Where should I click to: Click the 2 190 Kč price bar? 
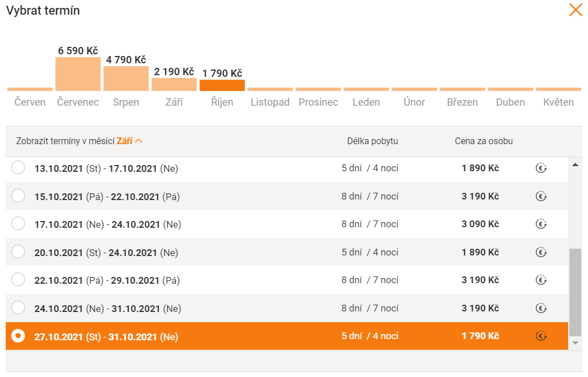(x=174, y=84)
